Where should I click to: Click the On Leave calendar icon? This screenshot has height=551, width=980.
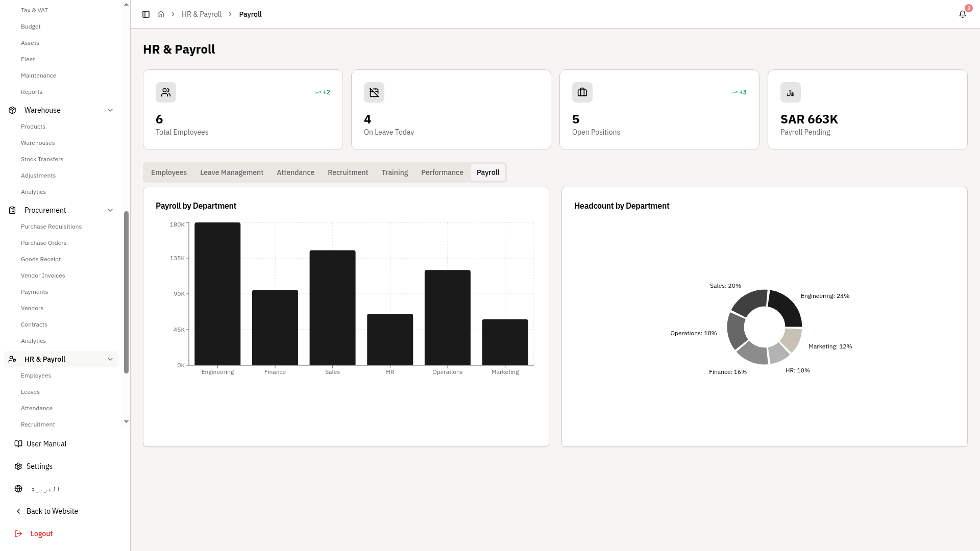coord(374,92)
